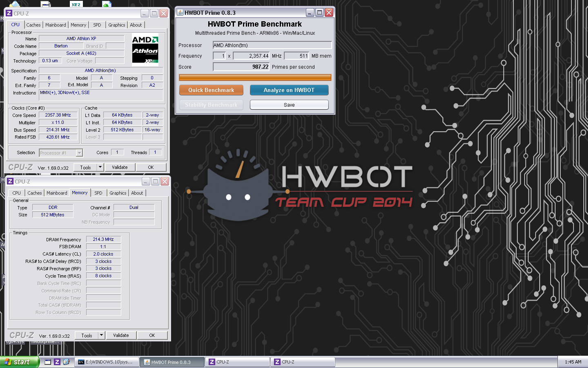The height and width of the screenshot is (368, 588).
Task: Click OK in the Memory CPU-Z window
Action: (x=152, y=335)
